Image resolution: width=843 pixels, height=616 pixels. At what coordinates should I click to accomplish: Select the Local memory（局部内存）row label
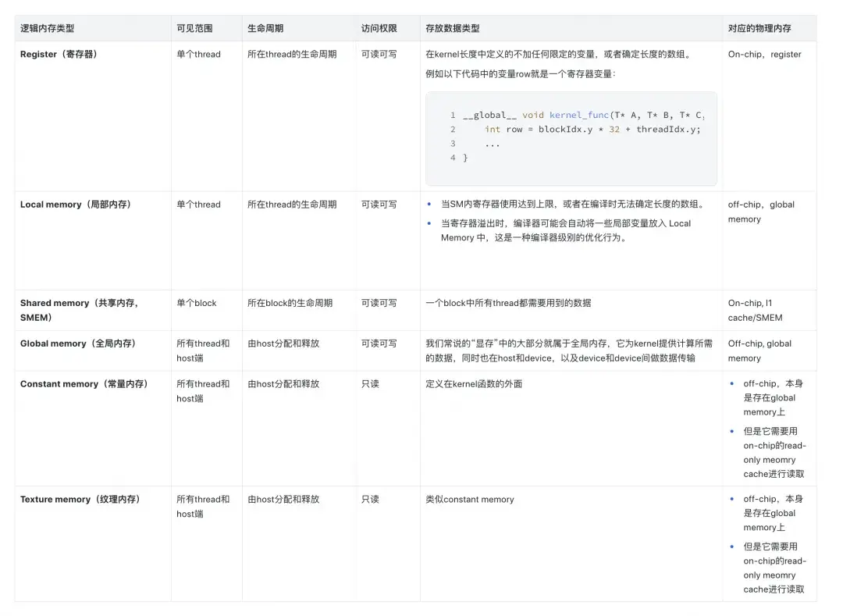click(76, 205)
